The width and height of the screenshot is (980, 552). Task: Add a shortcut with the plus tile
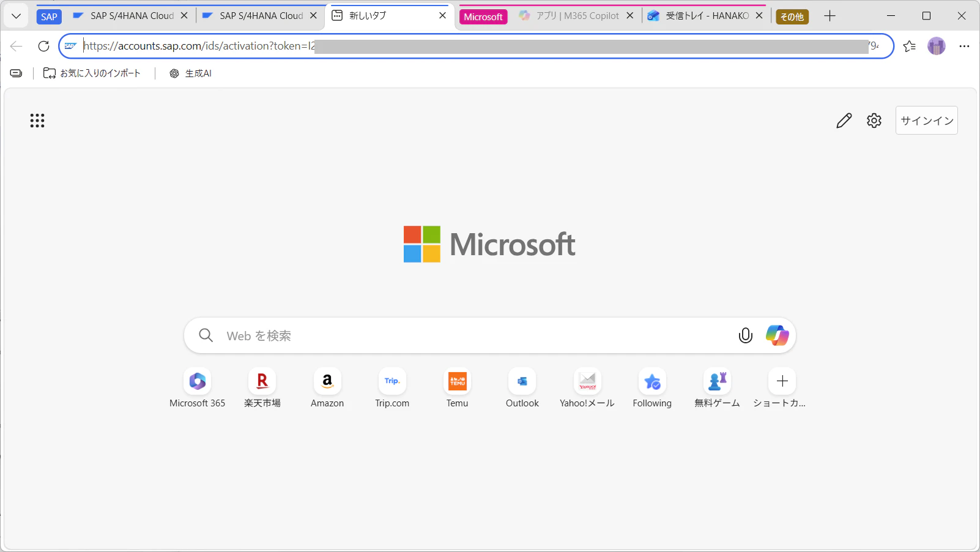click(x=782, y=381)
